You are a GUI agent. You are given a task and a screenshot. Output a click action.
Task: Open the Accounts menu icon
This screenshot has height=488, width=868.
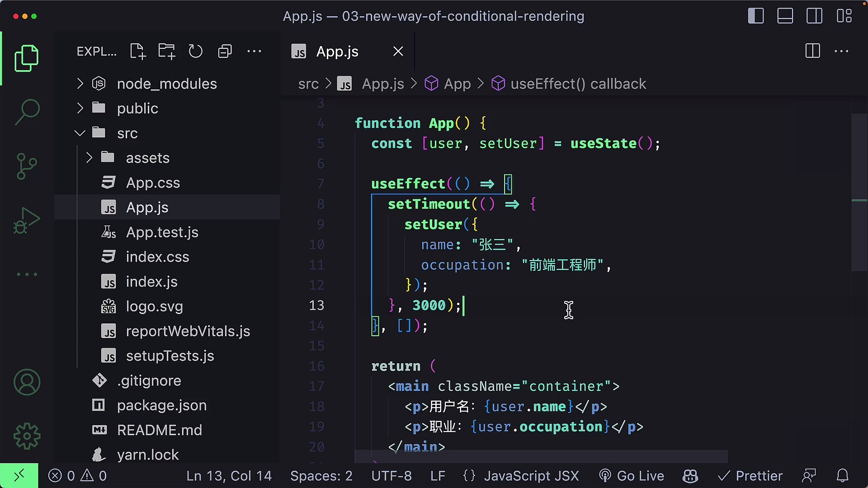click(x=27, y=382)
